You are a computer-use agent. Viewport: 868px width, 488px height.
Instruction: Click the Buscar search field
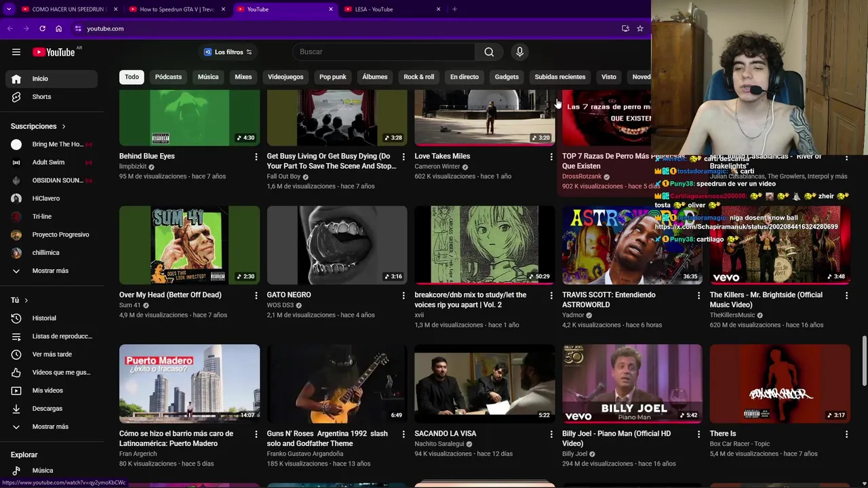pos(384,52)
